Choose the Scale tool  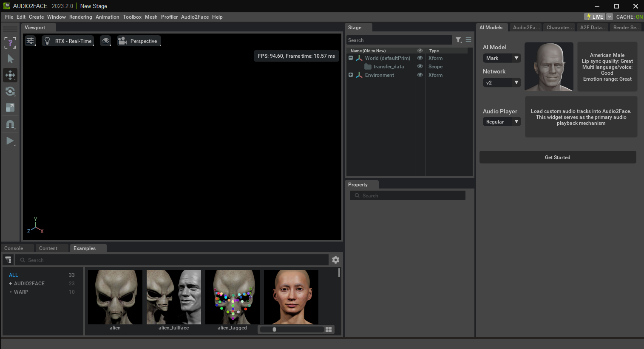[10, 107]
